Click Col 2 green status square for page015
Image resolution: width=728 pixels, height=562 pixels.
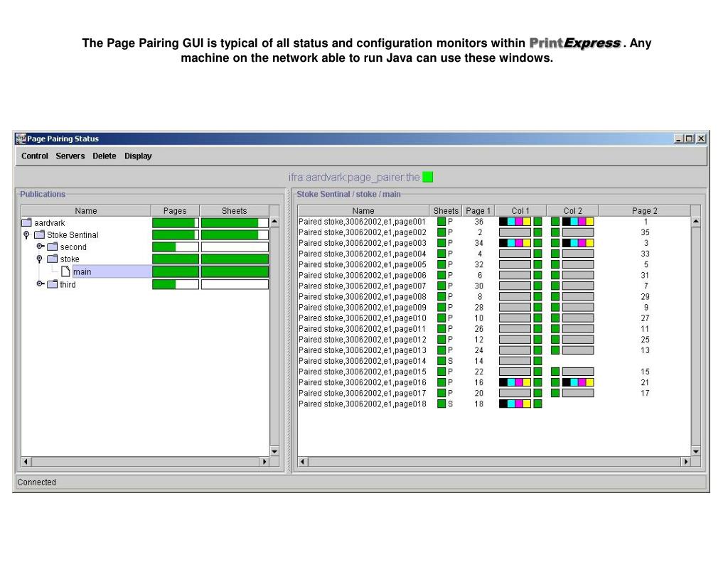tap(555, 372)
